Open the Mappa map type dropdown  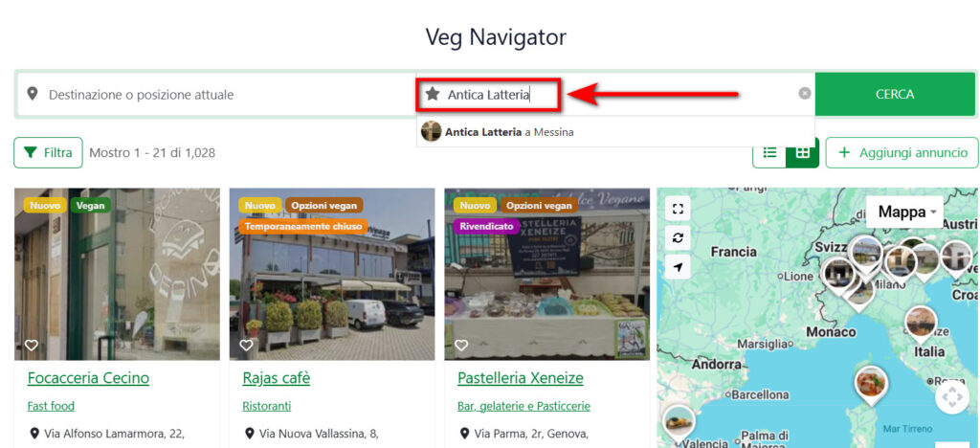907,212
